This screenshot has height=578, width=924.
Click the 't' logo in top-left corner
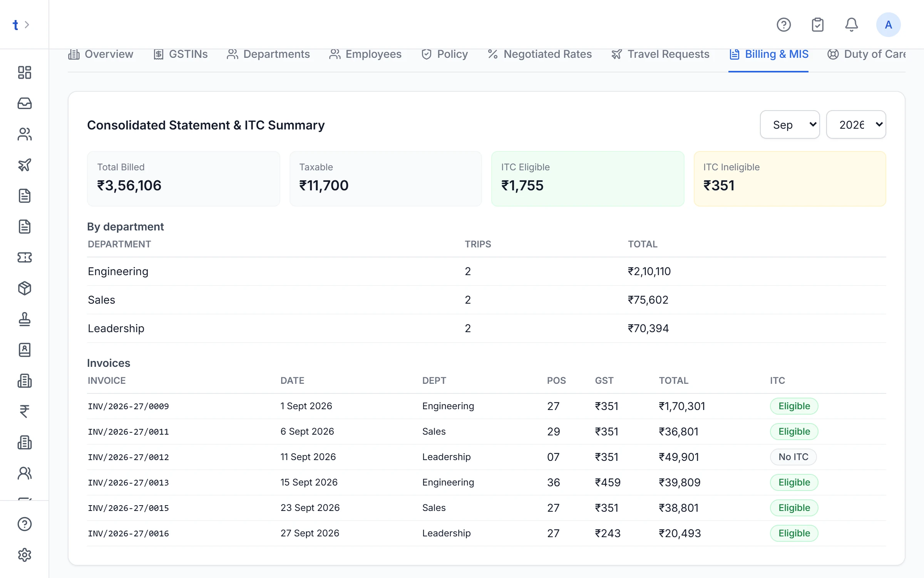15,25
